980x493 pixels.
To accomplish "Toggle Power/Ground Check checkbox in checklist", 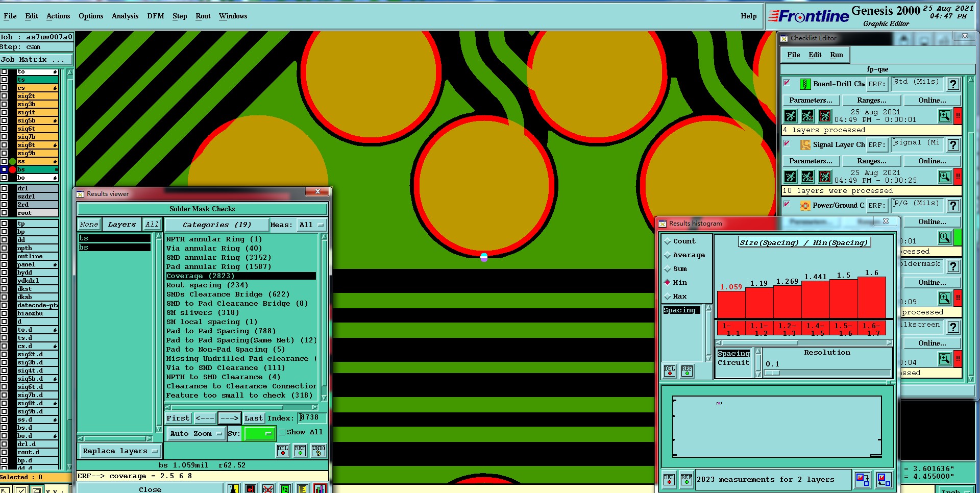I will click(787, 204).
